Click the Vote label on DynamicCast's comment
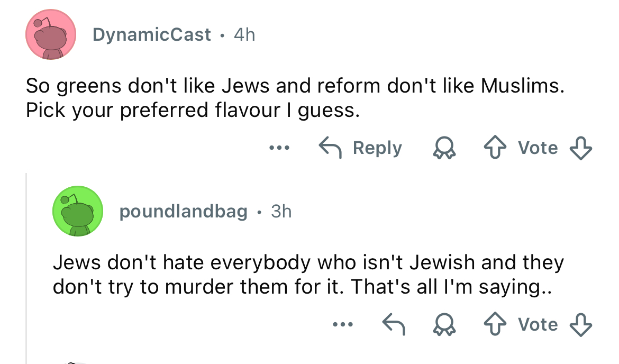 coord(538,148)
